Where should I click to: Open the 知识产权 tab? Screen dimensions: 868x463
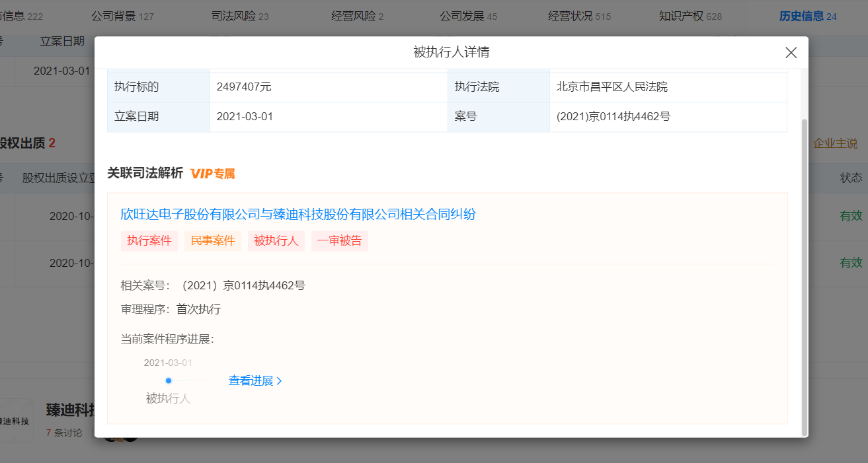691,16
